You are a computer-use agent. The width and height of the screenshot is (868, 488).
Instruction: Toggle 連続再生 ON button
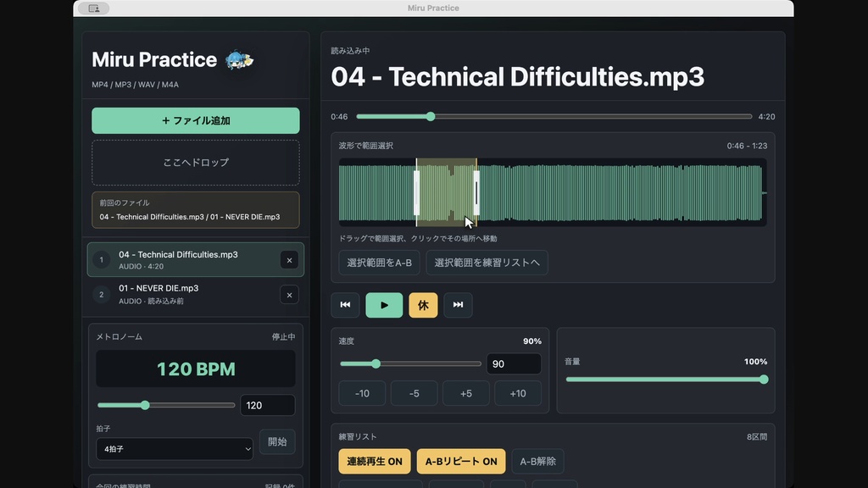click(x=375, y=462)
